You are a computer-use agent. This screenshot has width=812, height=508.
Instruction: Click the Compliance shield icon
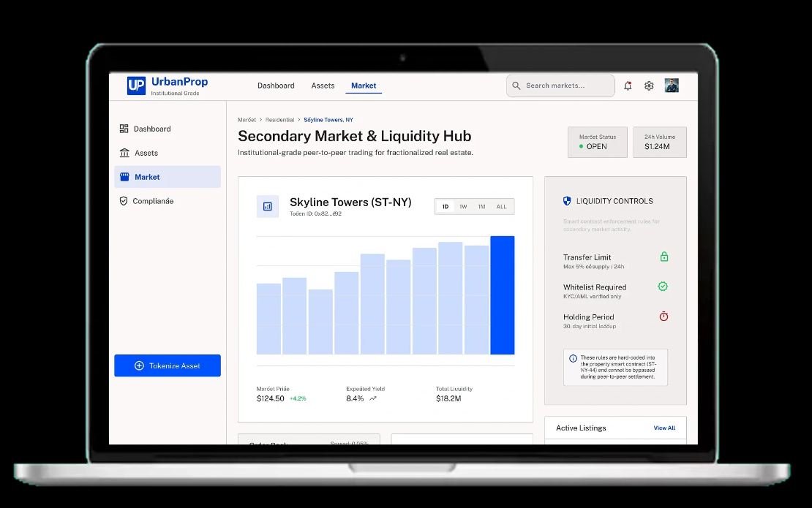pyautogui.click(x=123, y=201)
